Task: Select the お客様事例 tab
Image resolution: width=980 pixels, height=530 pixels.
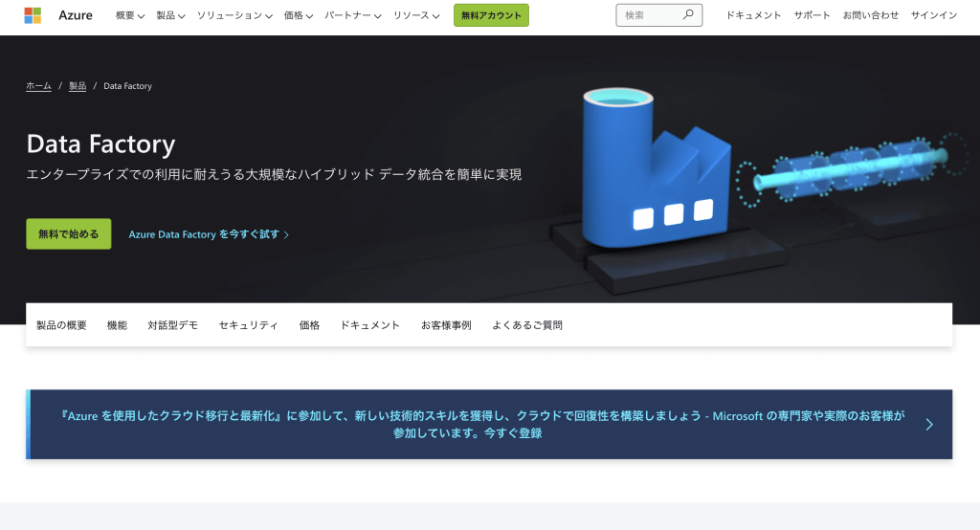Action: click(446, 325)
